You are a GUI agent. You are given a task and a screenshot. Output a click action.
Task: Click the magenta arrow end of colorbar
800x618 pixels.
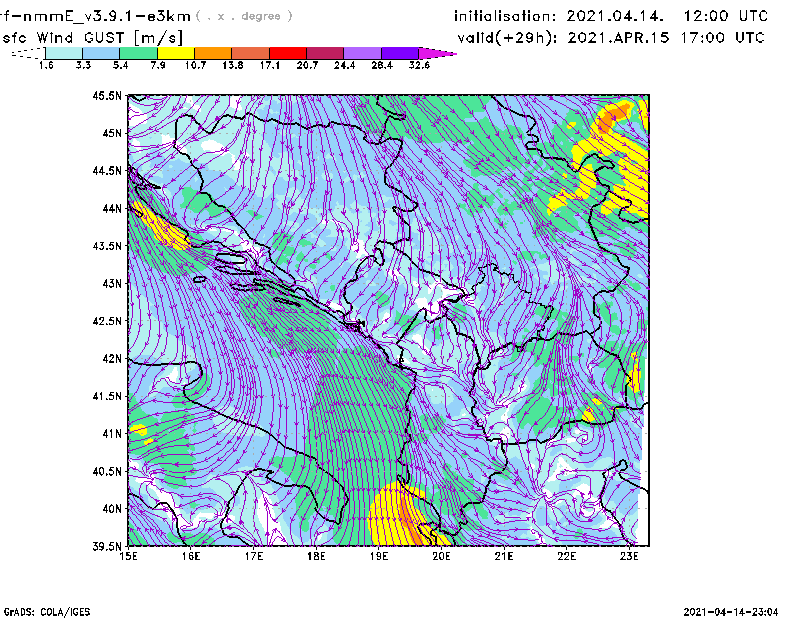tap(437, 53)
